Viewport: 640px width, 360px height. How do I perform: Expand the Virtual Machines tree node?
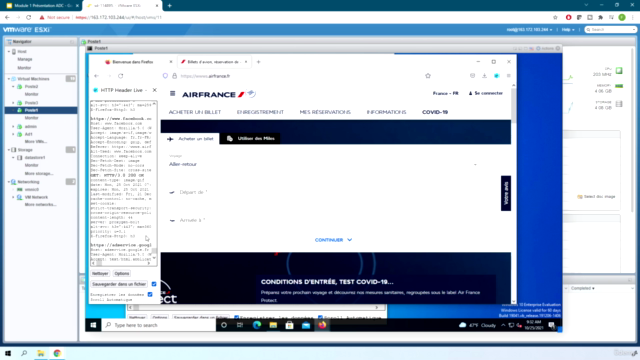click(9, 79)
